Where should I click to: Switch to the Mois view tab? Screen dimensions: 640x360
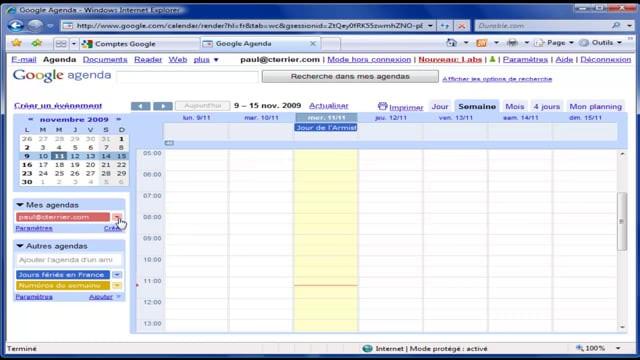click(514, 106)
